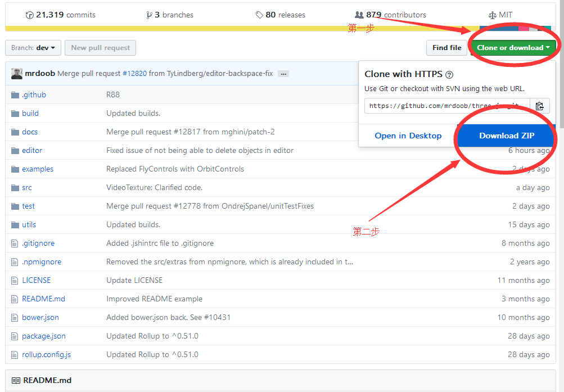
Task: Select the repository clone URL field
Action: [447, 106]
